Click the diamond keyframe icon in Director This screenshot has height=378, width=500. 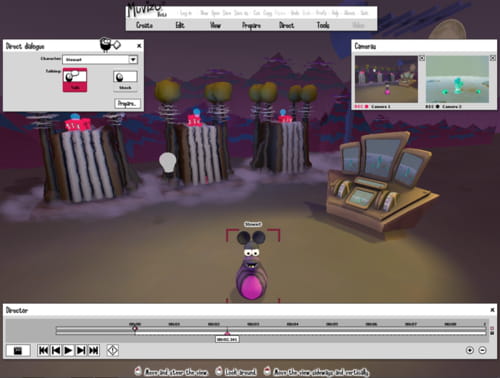coord(113,350)
